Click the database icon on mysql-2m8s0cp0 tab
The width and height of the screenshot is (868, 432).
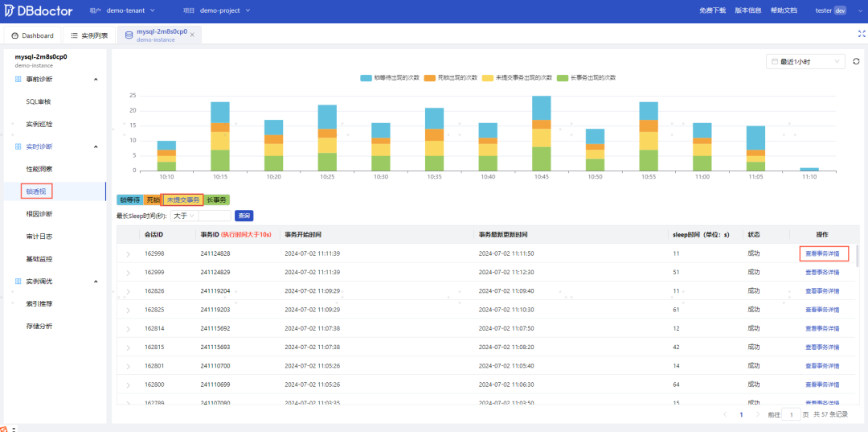(129, 35)
